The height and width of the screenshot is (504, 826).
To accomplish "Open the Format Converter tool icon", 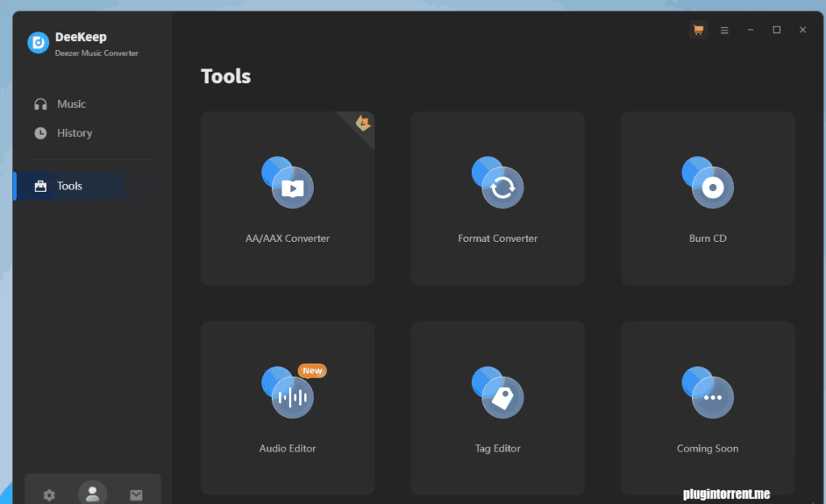I will pos(498,182).
